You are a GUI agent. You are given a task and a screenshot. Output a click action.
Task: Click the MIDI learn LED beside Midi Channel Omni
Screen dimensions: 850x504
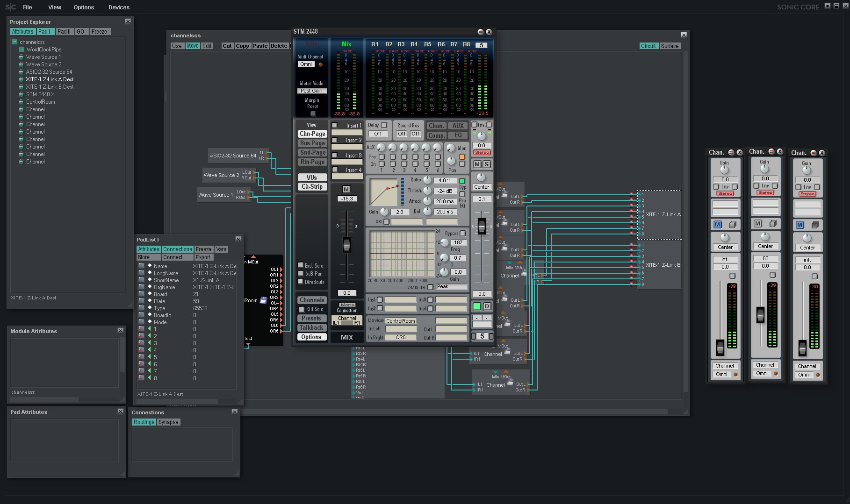[x=321, y=64]
